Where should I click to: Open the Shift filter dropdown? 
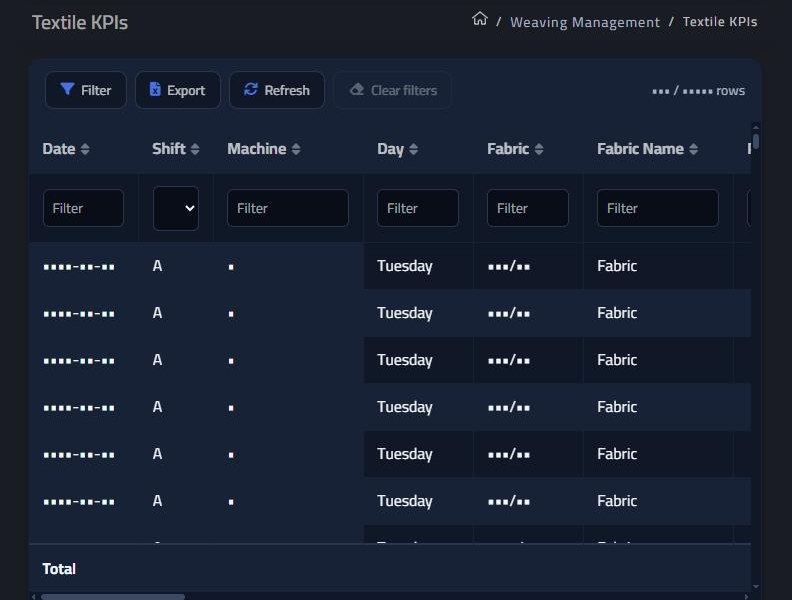[176, 208]
